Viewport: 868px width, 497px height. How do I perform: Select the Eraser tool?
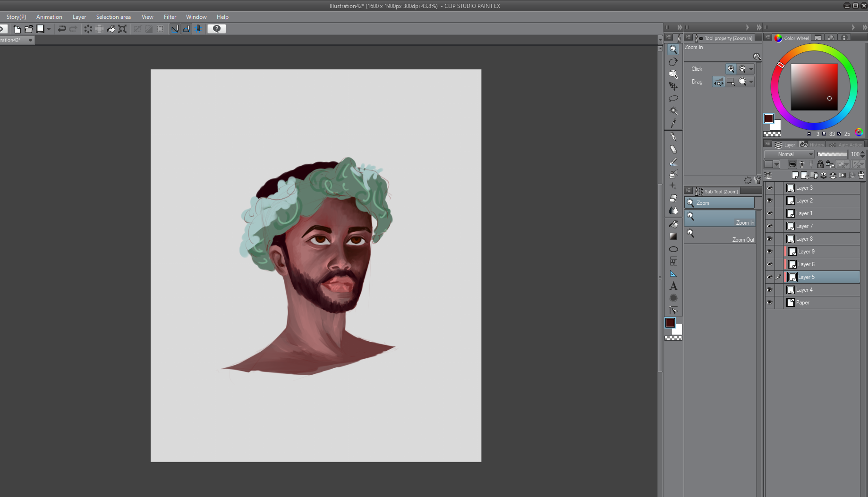click(x=673, y=198)
